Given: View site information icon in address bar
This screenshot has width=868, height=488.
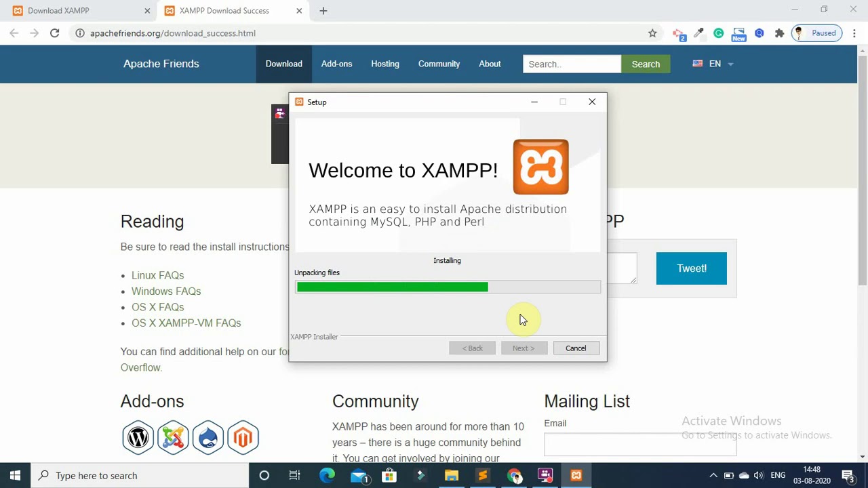Looking at the screenshot, I should pyautogui.click(x=79, y=33).
